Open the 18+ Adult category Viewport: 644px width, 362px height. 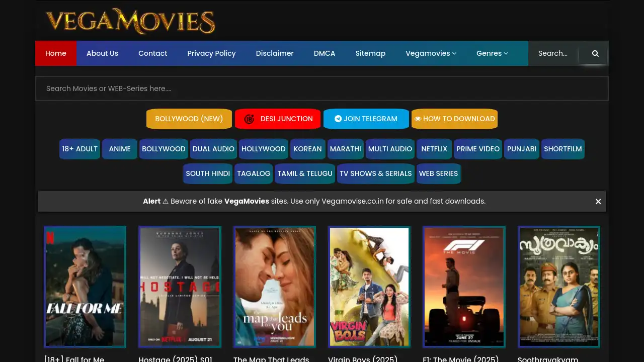pos(79,149)
